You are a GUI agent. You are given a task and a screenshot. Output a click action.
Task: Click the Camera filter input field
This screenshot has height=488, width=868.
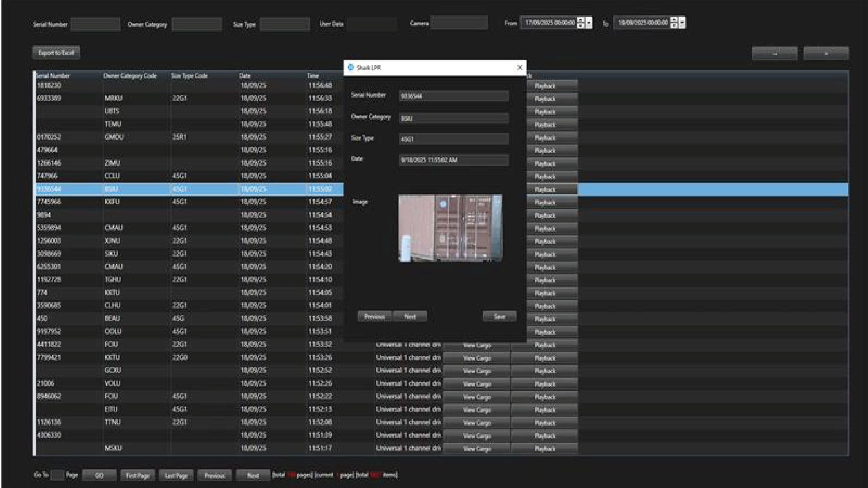(459, 23)
